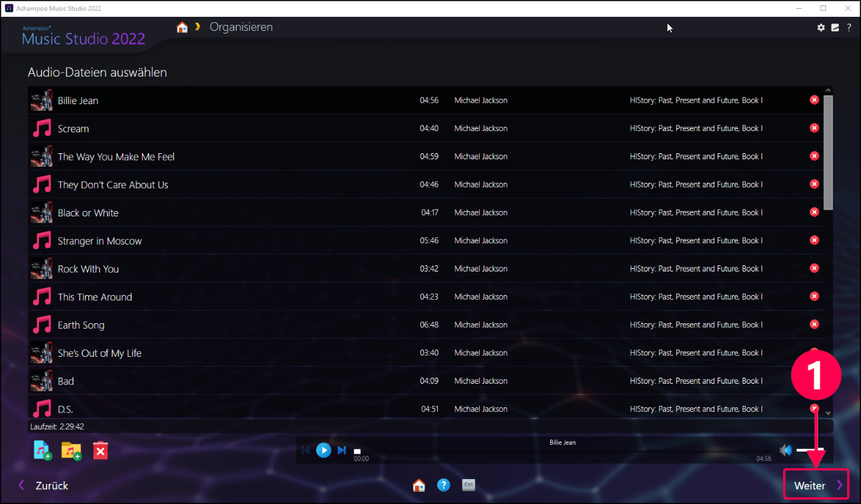The height and width of the screenshot is (504, 861).
Task: Click the pink note icon beside Scream
Action: click(42, 128)
